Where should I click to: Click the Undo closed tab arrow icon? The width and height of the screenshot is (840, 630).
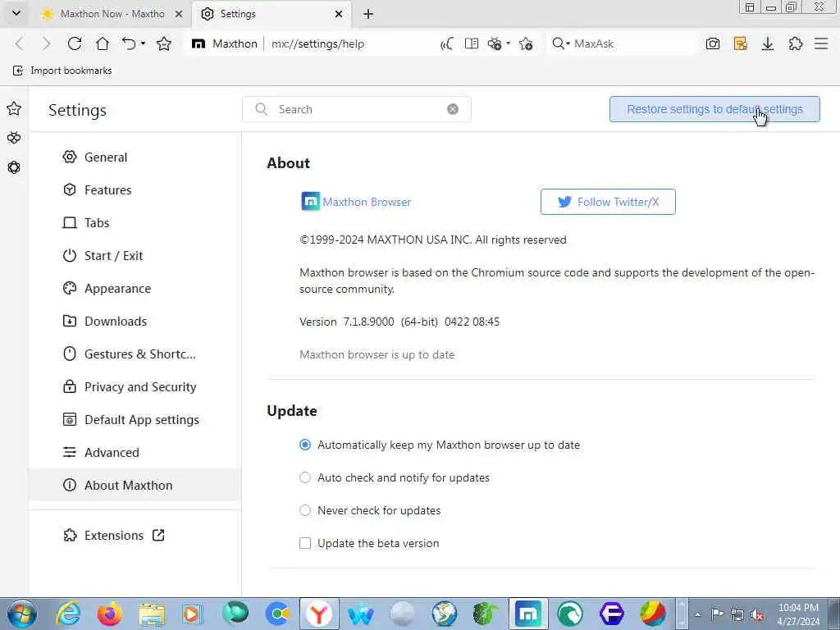(x=129, y=44)
